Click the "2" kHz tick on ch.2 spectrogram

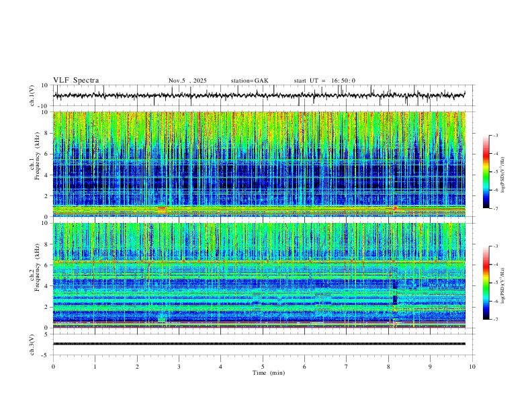coord(46,307)
